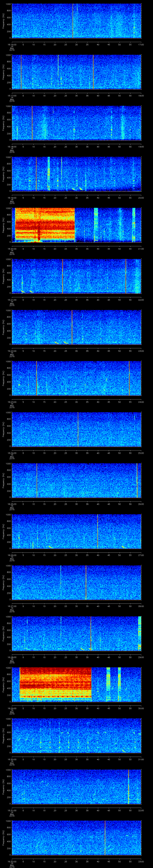This screenshot has height=868, width=153.
Task: Open the 16:17:00 spectrogram panel
Action: (x=76, y=72)
